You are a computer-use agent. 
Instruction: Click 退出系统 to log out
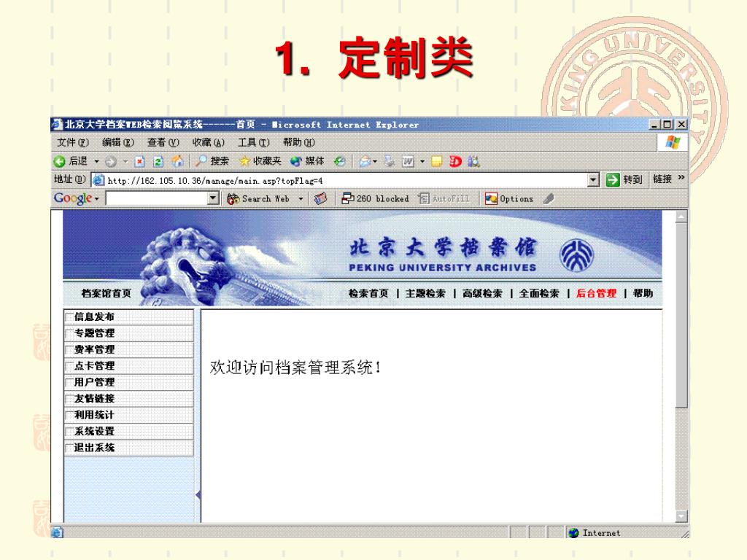[128, 448]
